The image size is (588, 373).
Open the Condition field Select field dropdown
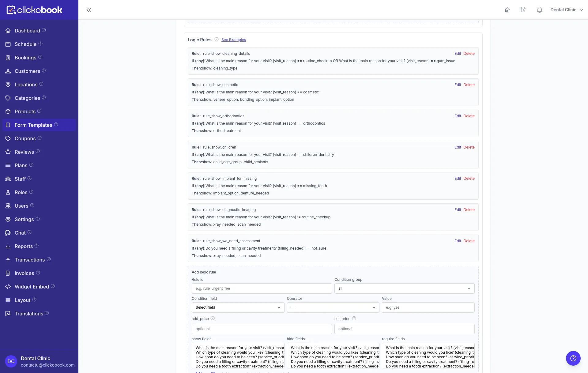point(238,307)
